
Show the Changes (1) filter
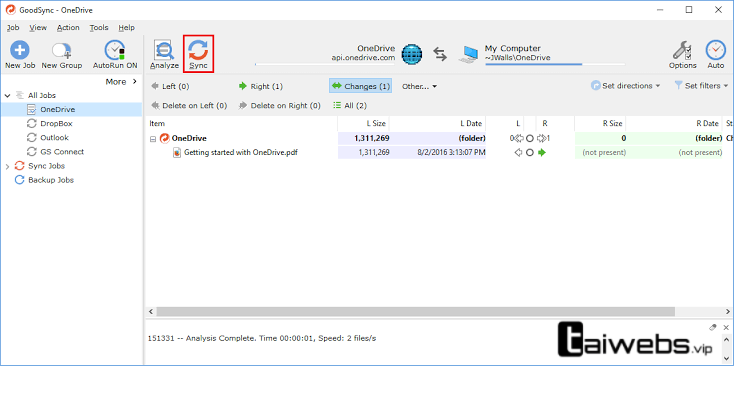(x=361, y=86)
